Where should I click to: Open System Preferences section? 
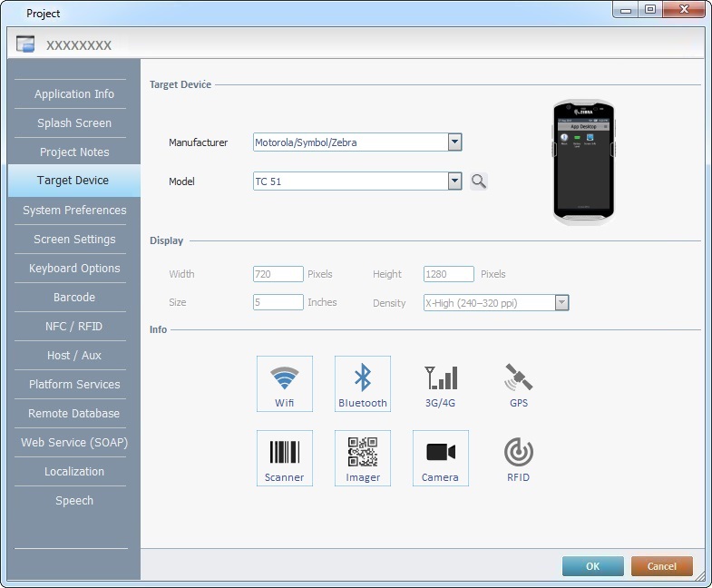pyautogui.click(x=74, y=211)
